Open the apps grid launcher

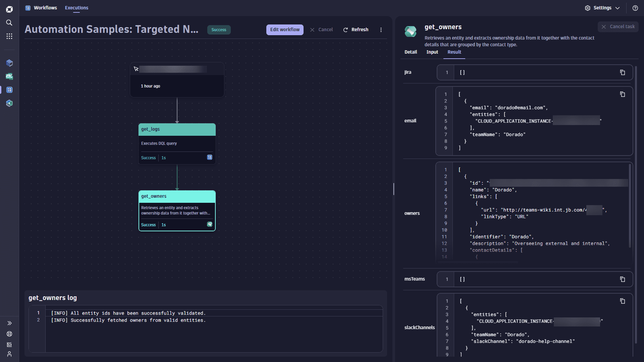coord(9,36)
